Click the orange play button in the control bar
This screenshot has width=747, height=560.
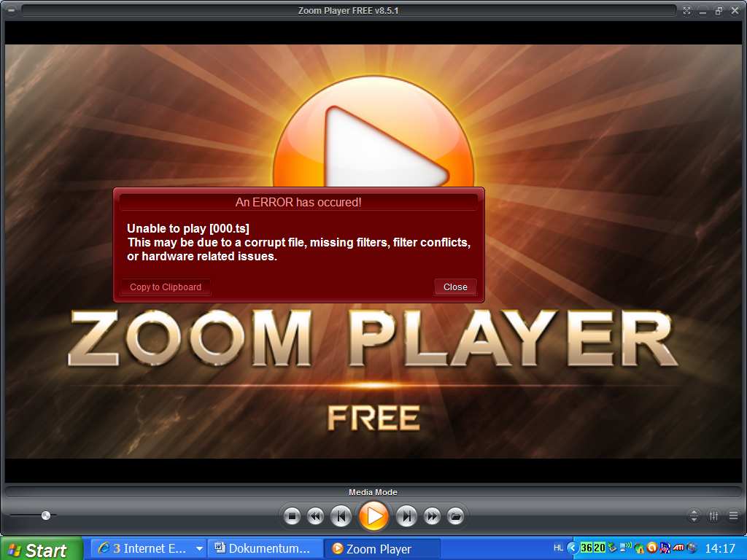373,516
